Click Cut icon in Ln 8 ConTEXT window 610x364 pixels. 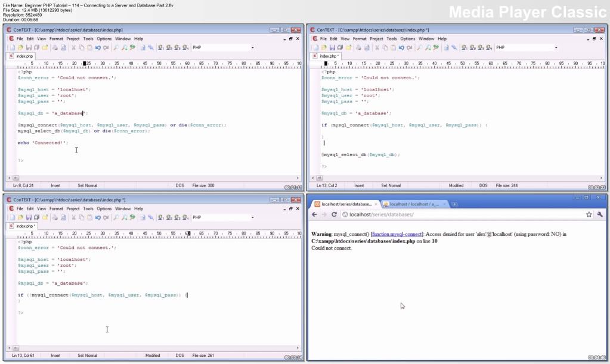pos(73,48)
